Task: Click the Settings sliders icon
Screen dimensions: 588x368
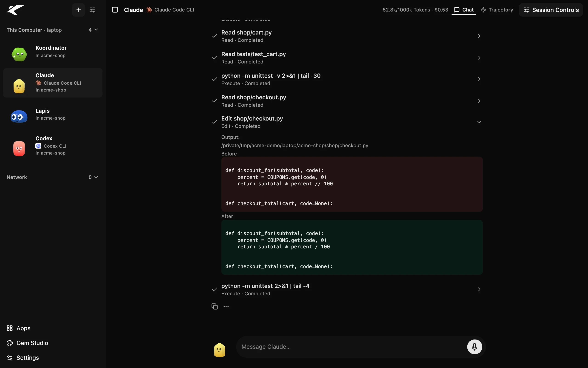Action: (10, 358)
